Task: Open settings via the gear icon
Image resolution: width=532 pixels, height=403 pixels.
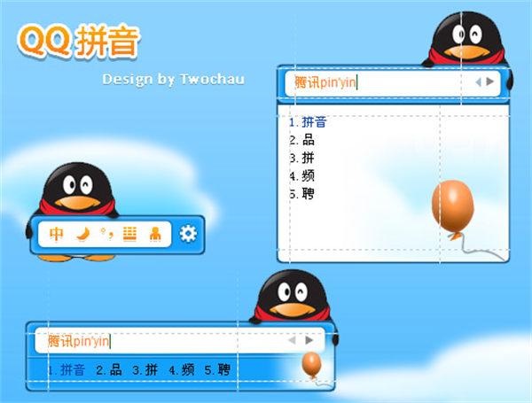Action: point(187,234)
